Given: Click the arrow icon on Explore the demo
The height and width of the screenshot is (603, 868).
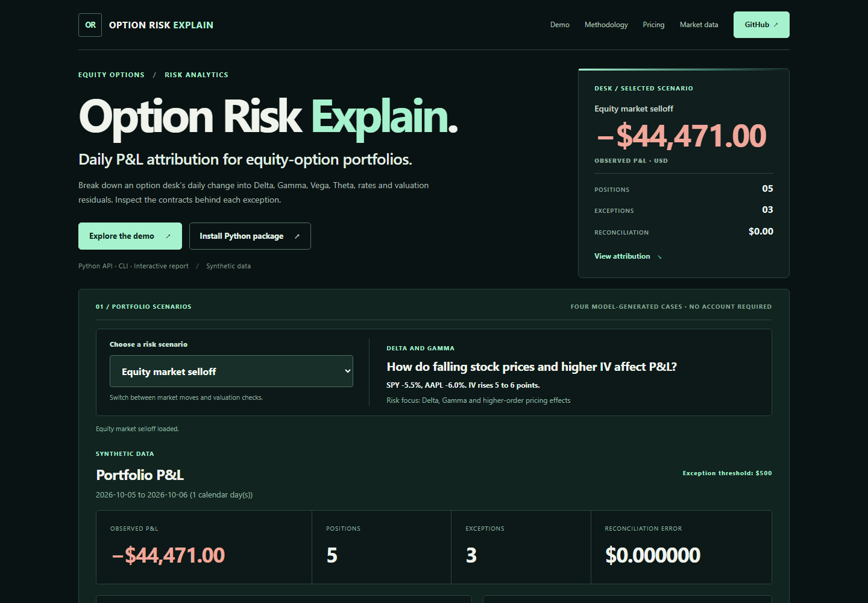Looking at the screenshot, I should [168, 236].
